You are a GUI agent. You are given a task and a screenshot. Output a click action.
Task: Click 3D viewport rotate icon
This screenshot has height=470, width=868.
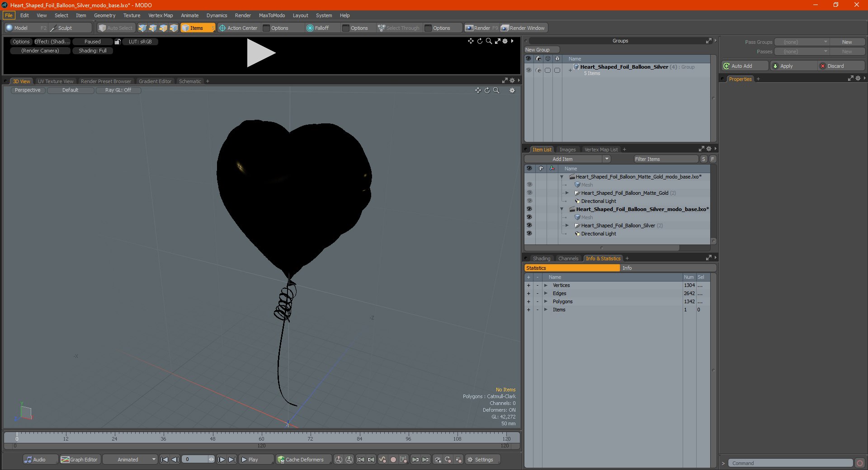pos(487,90)
